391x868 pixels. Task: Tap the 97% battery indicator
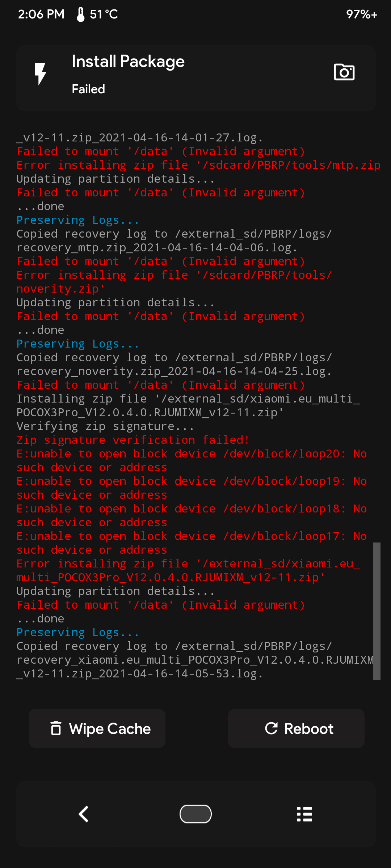pos(361,14)
